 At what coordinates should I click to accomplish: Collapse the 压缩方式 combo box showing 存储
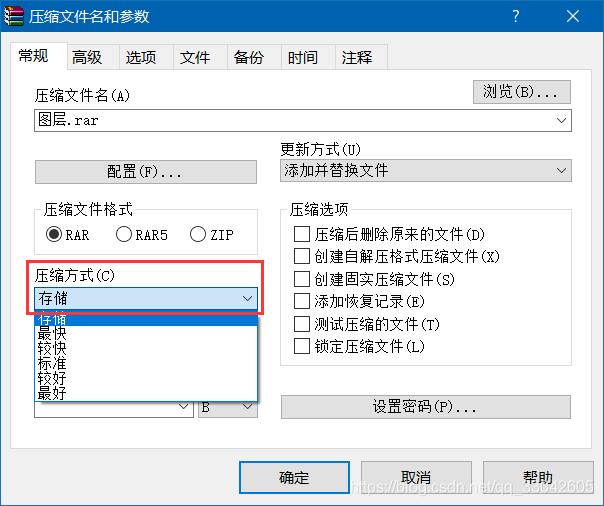pyautogui.click(x=146, y=298)
